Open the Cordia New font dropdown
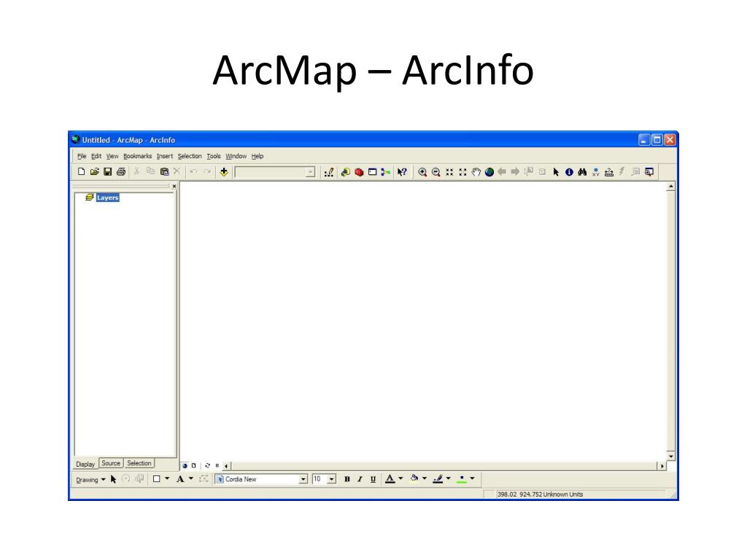The width and height of the screenshot is (747, 560). tap(303, 479)
